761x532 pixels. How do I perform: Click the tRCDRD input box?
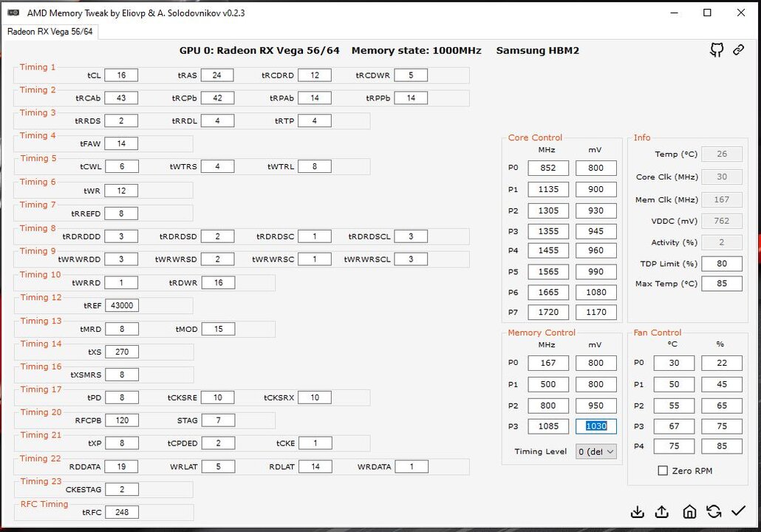[315, 75]
